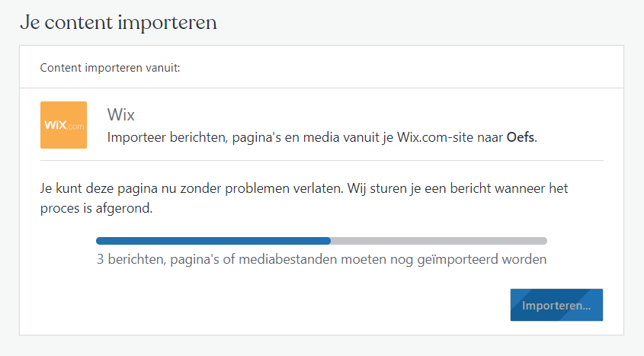Click the word 'worden' ending the status line
Viewport: 644px width, 356px height.
pos(524,259)
